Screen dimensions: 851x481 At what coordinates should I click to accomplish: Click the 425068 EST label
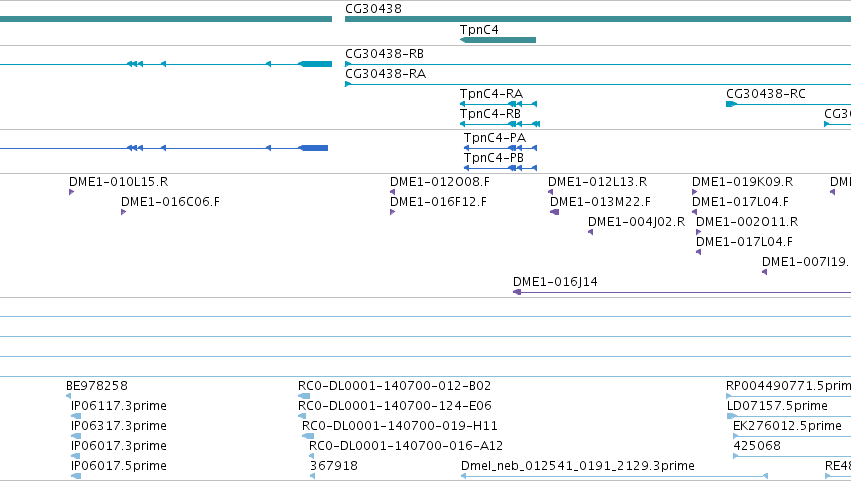click(x=757, y=446)
